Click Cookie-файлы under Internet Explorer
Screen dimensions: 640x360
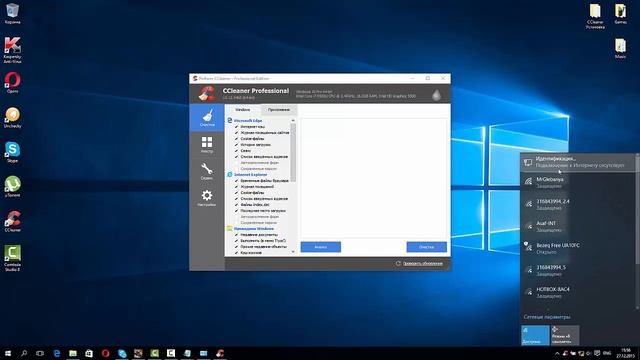tap(252, 193)
